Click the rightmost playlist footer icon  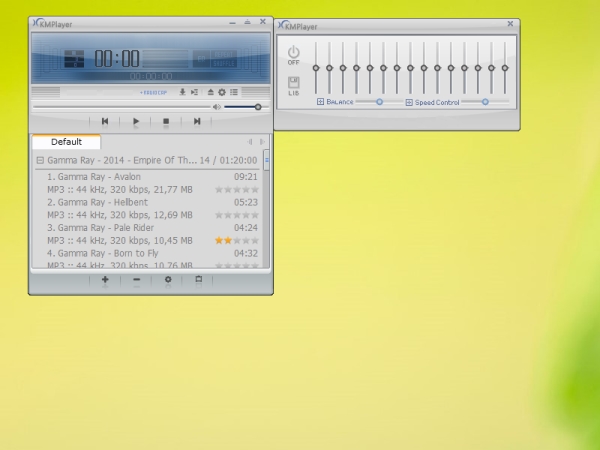pos(199,280)
